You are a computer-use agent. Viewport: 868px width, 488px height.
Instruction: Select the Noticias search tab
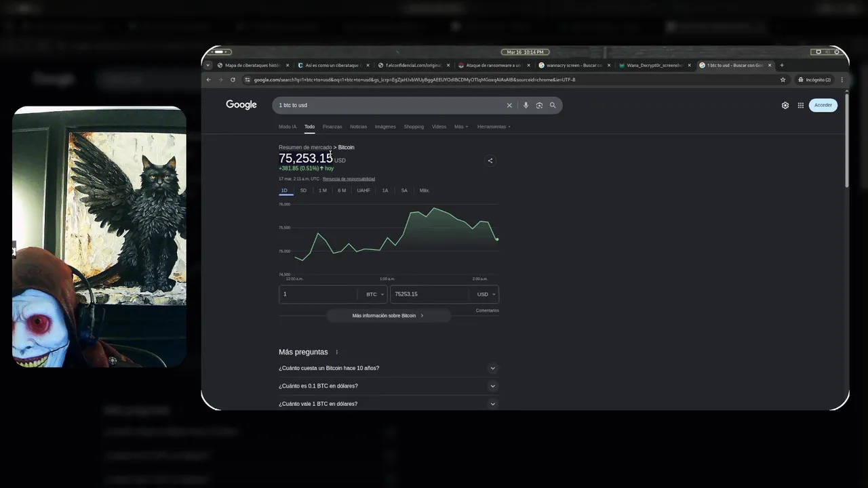358,127
